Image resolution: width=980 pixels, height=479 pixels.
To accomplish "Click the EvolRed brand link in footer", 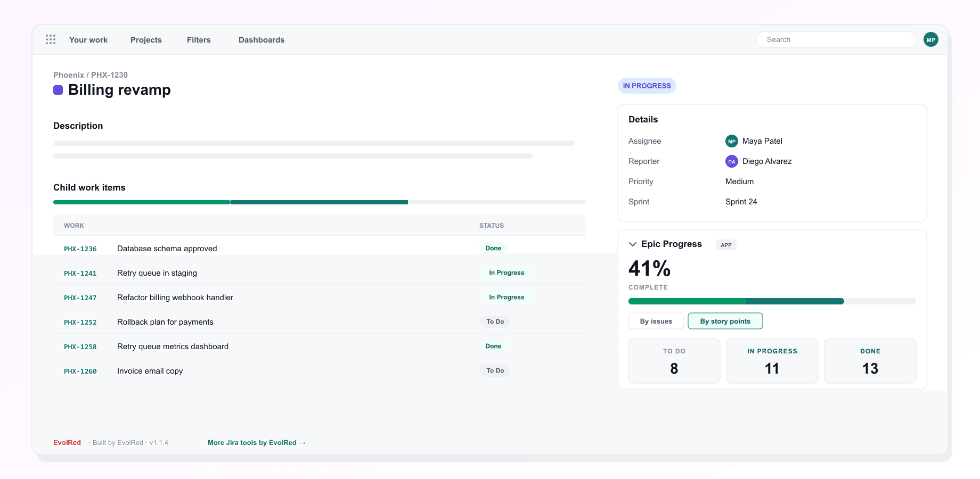I will pos(67,443).
